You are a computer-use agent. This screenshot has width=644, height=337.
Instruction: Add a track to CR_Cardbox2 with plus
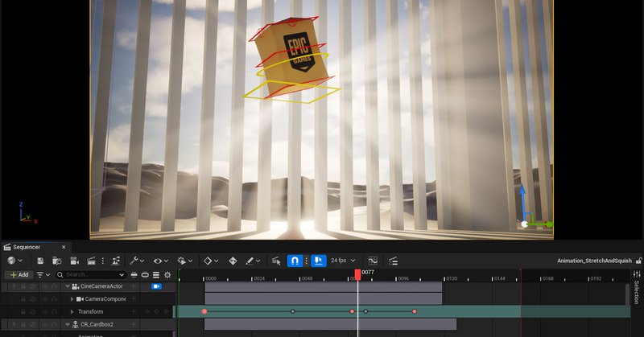pos(134,324)
